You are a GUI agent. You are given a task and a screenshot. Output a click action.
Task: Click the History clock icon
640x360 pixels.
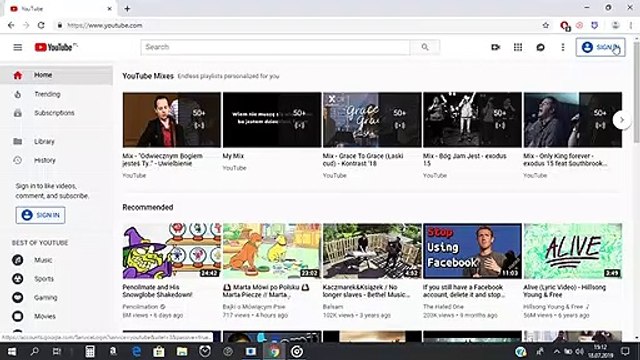(x=18, y=160)
